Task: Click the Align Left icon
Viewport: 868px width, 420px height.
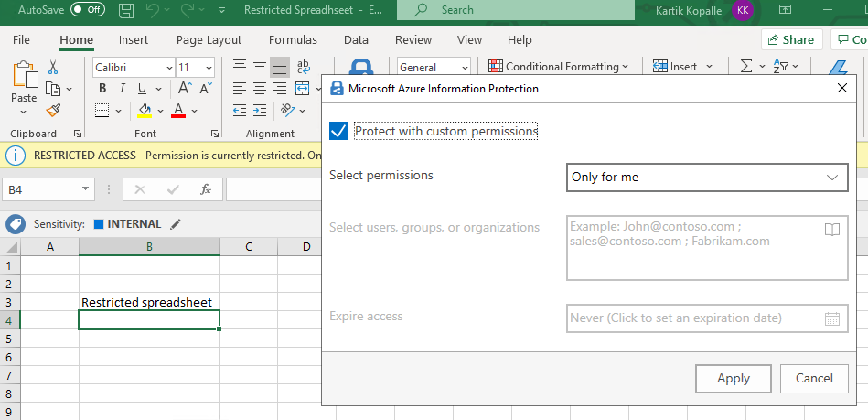Action: (240, 89)
